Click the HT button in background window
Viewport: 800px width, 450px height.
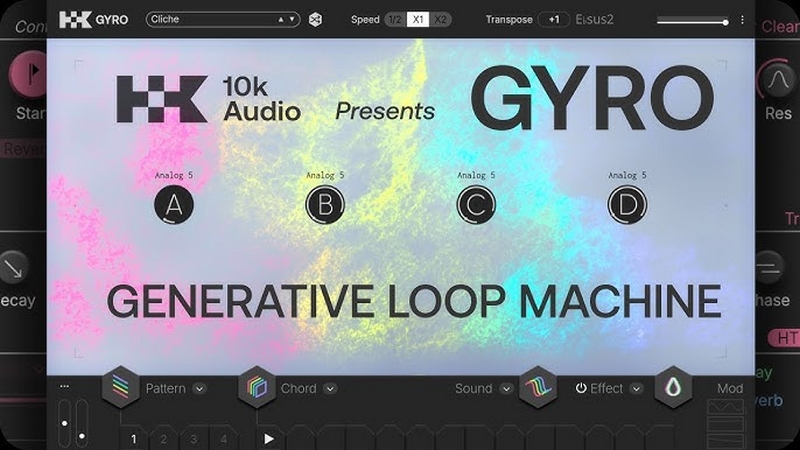786,338
